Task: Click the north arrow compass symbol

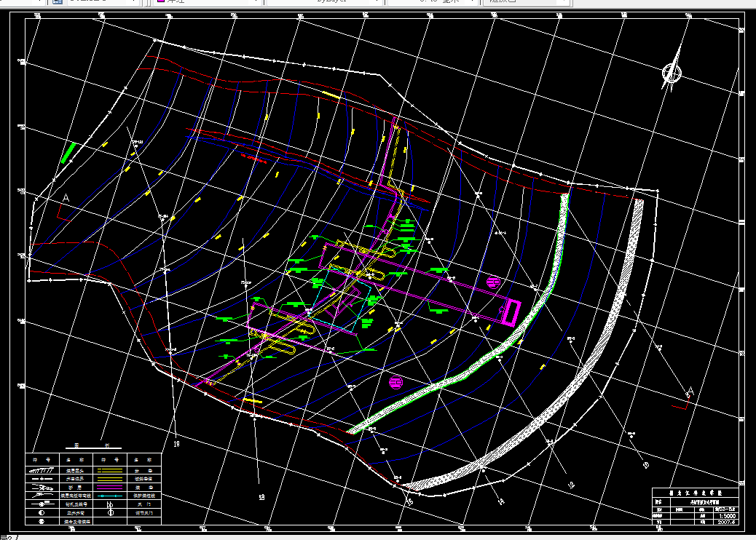Action: click(x=672, y=71)
